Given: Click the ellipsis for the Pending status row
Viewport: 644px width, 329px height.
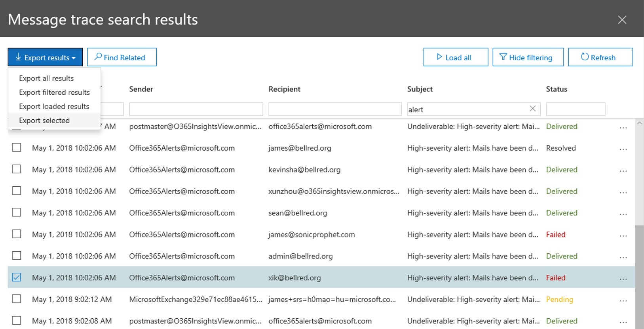Looking at the screenshot, I should click(623, 300).
